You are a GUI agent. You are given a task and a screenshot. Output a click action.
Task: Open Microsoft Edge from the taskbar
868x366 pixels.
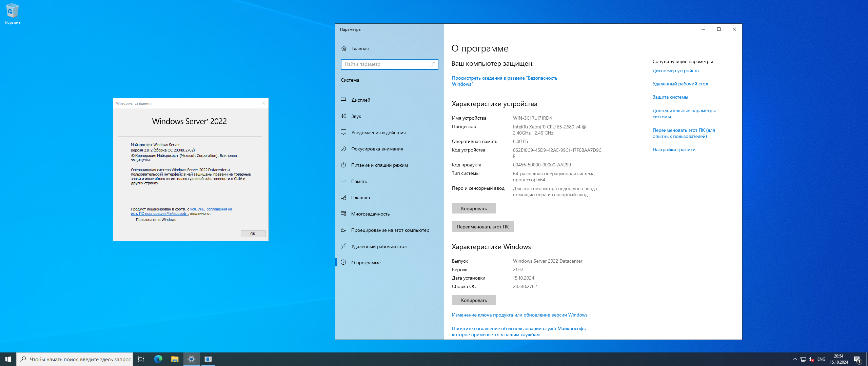[x=158, y=359]
